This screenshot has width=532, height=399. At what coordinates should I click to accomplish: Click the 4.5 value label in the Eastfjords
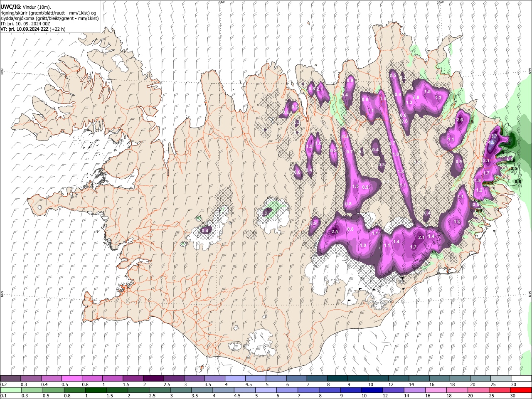pos(491,142)
